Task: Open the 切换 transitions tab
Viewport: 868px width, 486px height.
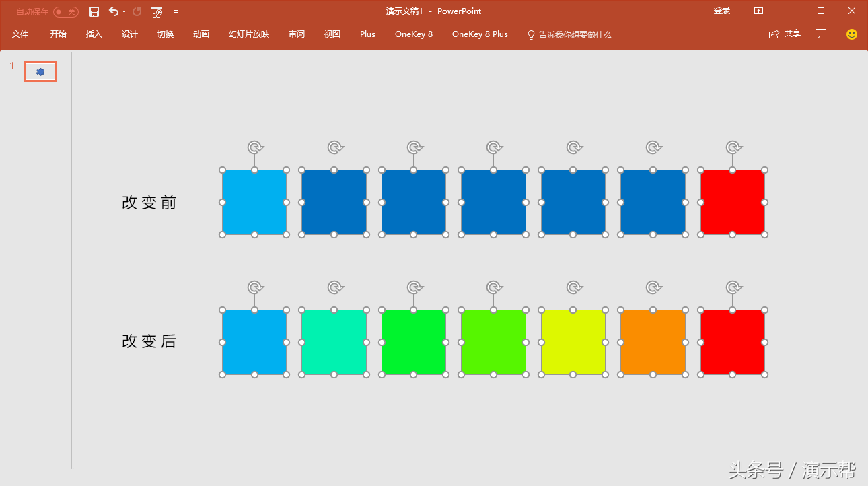Action: tap(166, 34)
